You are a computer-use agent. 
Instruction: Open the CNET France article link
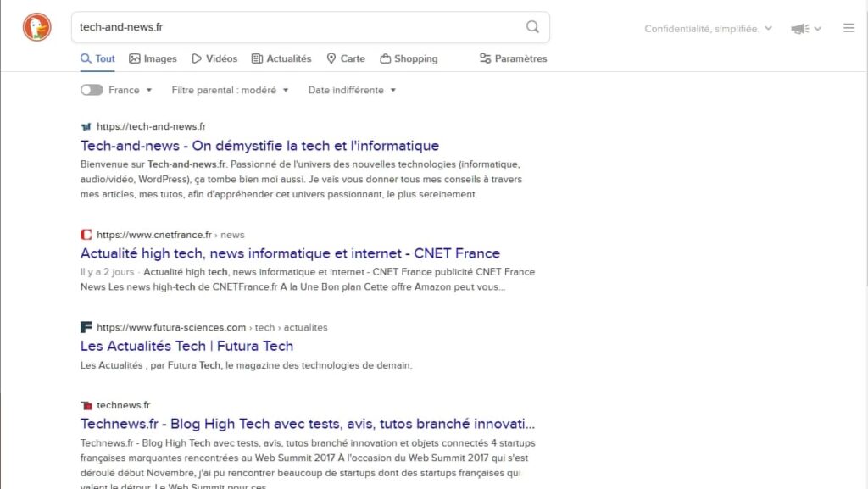point(289,253)
